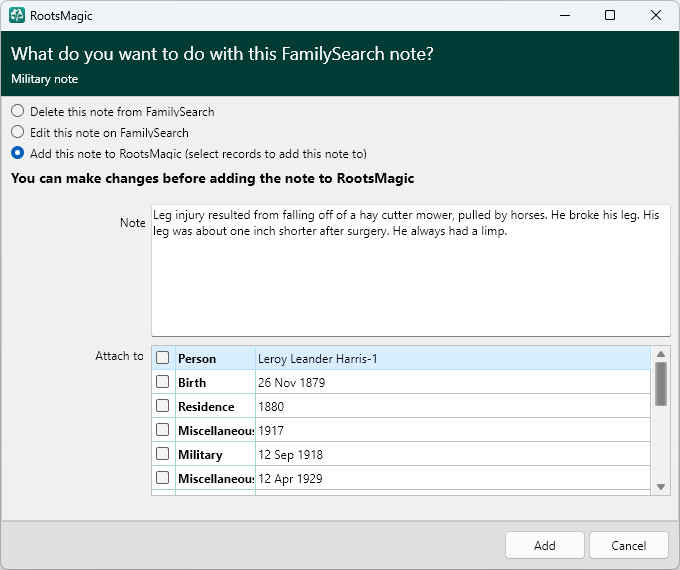The height and width of the screenshot is (570, 680).
Task: Click inside the Note text box
Action: click(x=411, y=270)
